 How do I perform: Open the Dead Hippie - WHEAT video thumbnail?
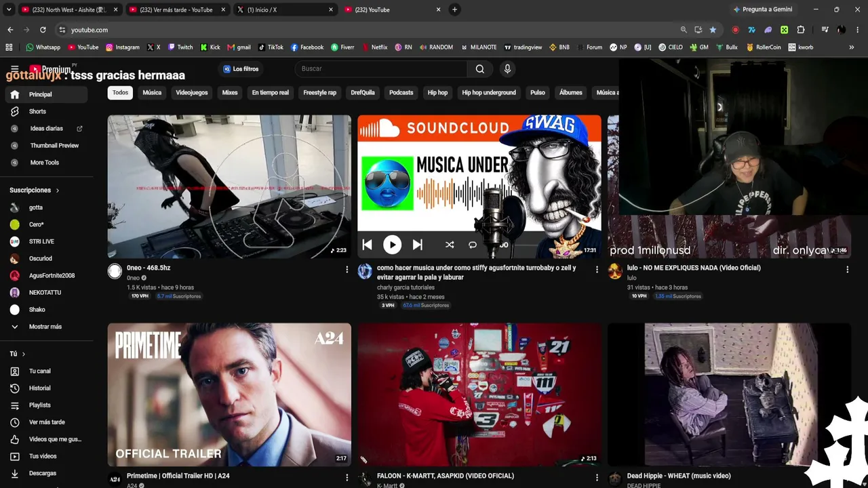coord(729,394)
